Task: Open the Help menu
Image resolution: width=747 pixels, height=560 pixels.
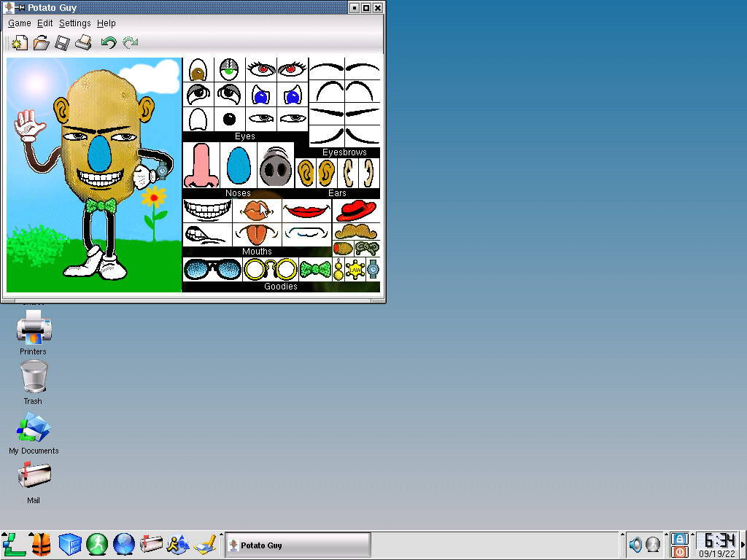Action: 107,23
